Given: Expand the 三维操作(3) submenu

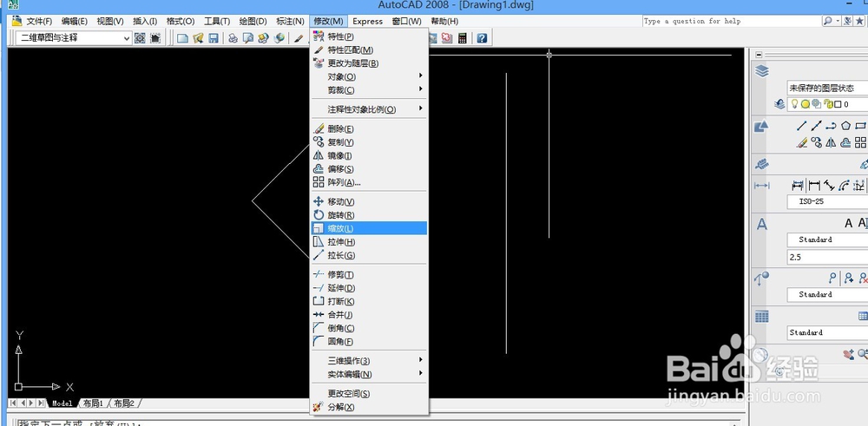Looking at the screenshot, I should point(369,361).
